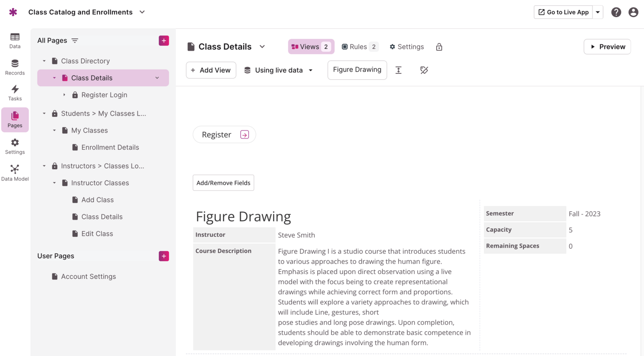Click the pink plus beside All Pages
Viewport: 644px width, 356px height.
[x=164, y=41]
